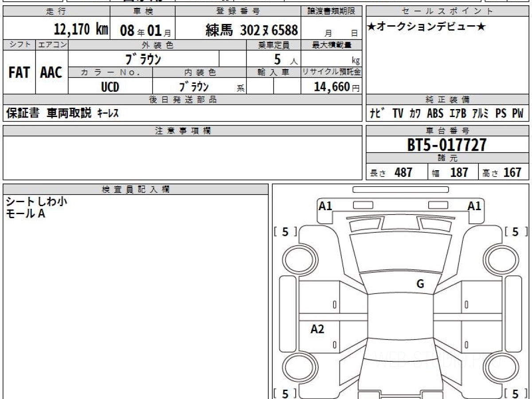Select inspector note シートしわ小
The width and height of the screenshot is (532, 399).
[36, 202]
